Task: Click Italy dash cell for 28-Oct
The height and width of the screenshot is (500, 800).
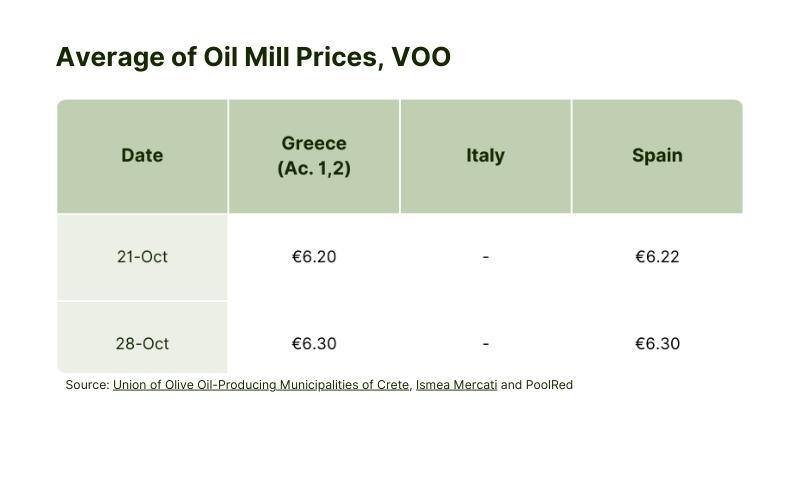Action: 486,343
